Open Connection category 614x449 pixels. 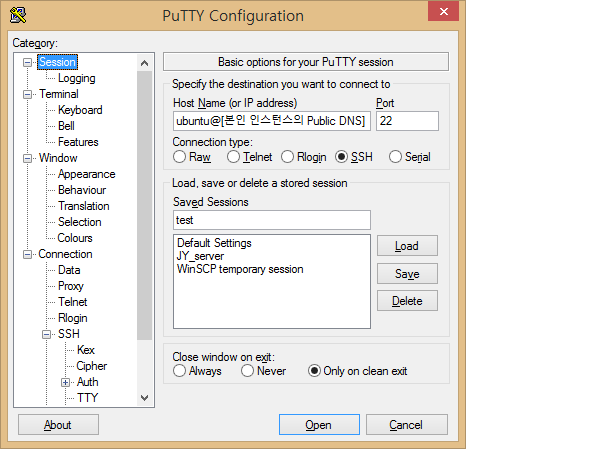(65, 254)
